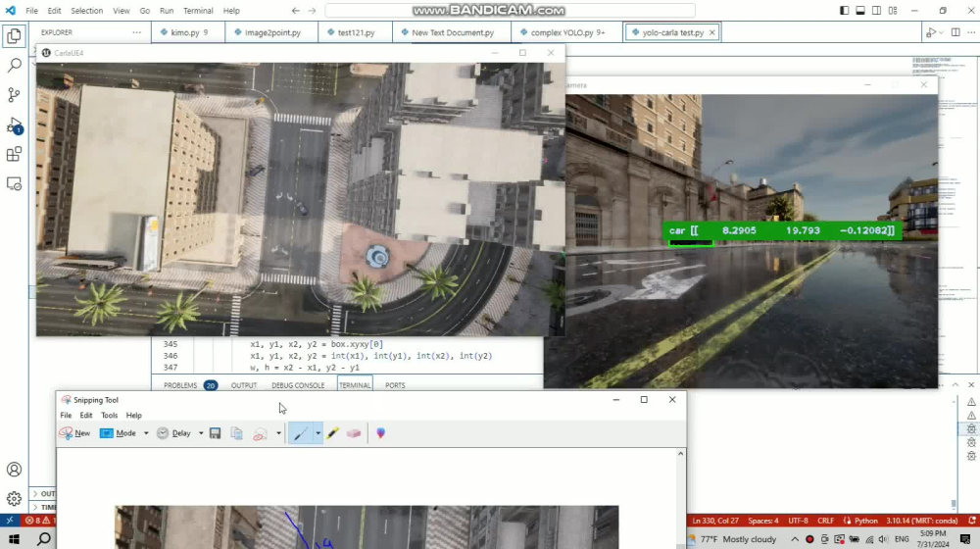
Task: Switch to complex YOLO.py tab
Action: [566, 32]
